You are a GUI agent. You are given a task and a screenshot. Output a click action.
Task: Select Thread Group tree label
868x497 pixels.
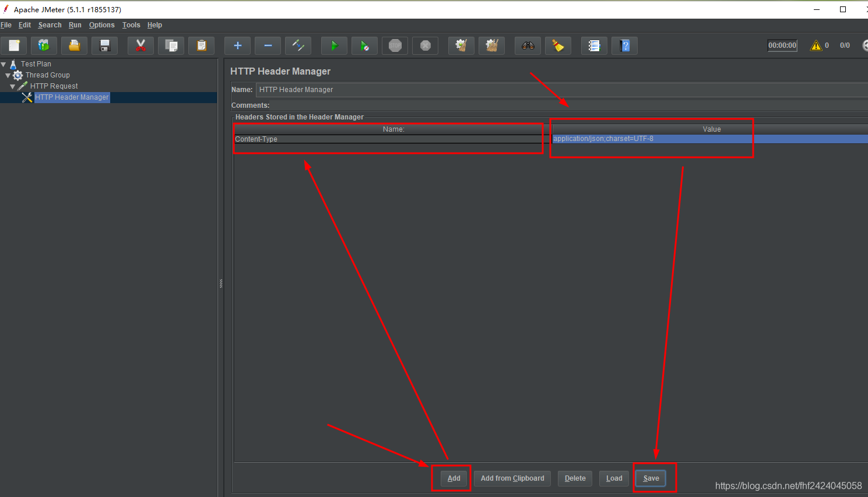pyautogui.click(x=48, y=75)
